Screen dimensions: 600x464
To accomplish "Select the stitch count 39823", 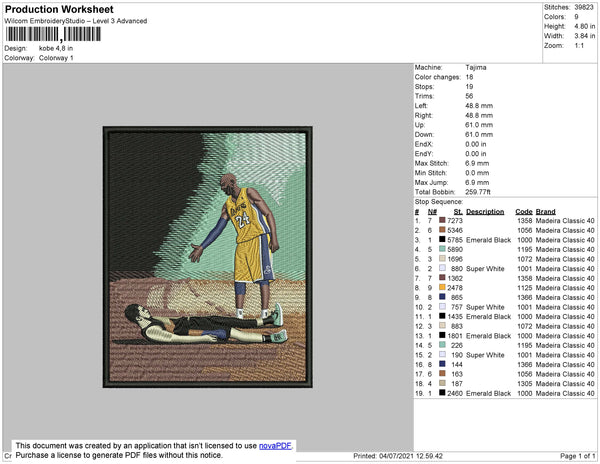I will click(x=584, y=7).
